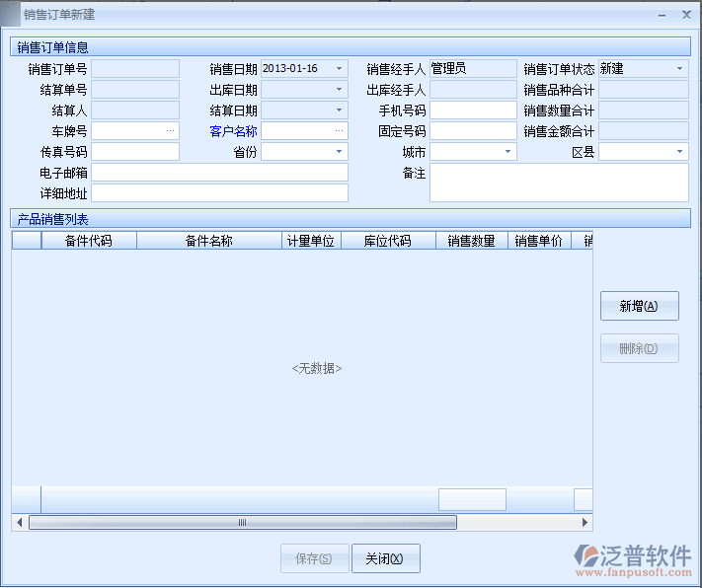The height and width of the screenshot is (588, 702).
Task: Expand the 省份 dropdown list
Action: [x=339, y=152]
